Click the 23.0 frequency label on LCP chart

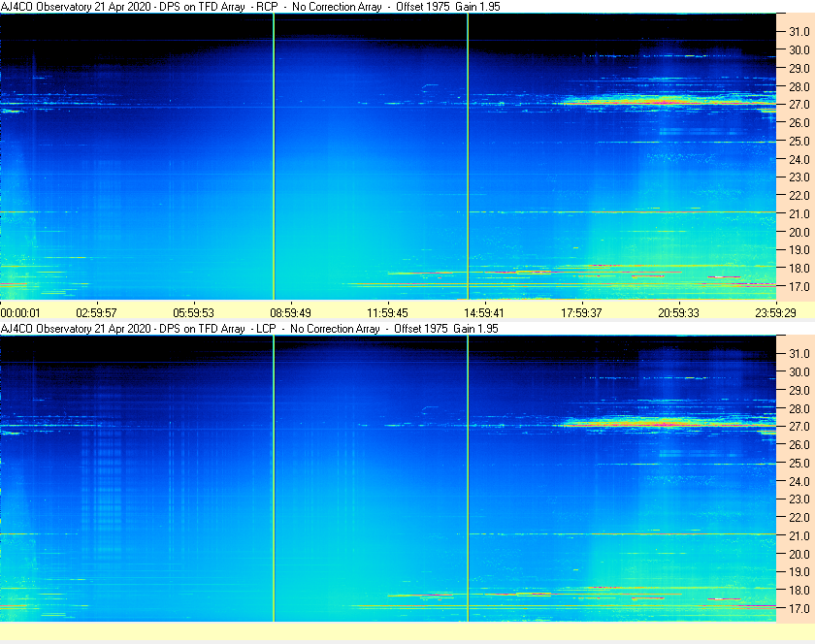pos(799,499)
